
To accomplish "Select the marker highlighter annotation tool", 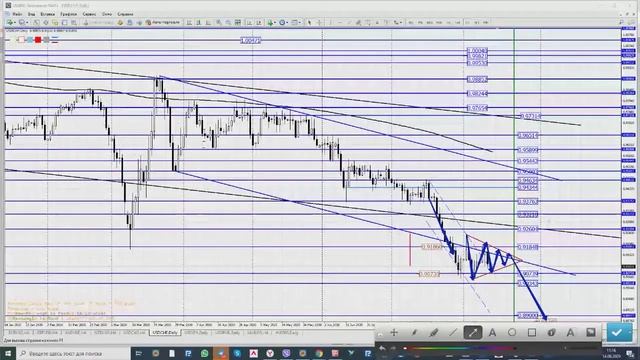I will 433,333.
